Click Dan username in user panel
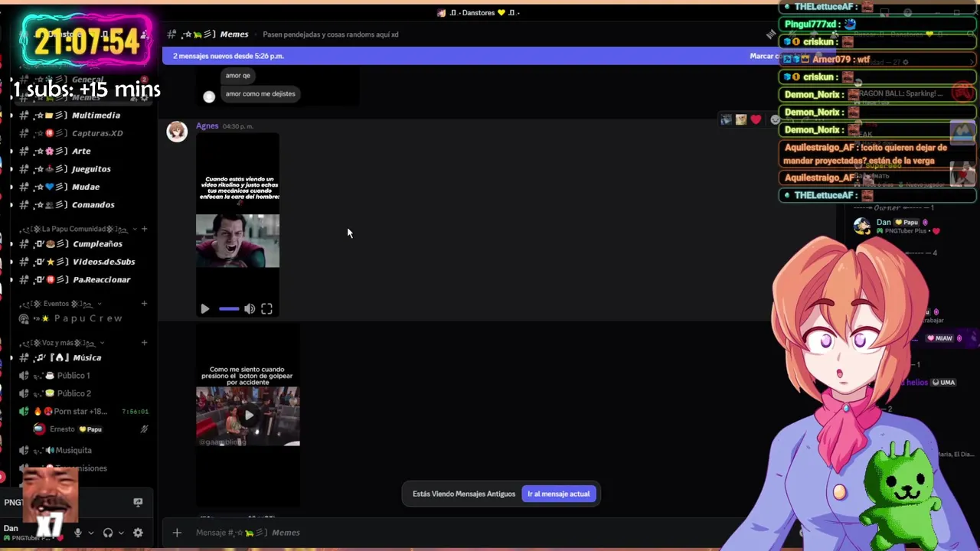The image size is (980, 551). (11, 528)
